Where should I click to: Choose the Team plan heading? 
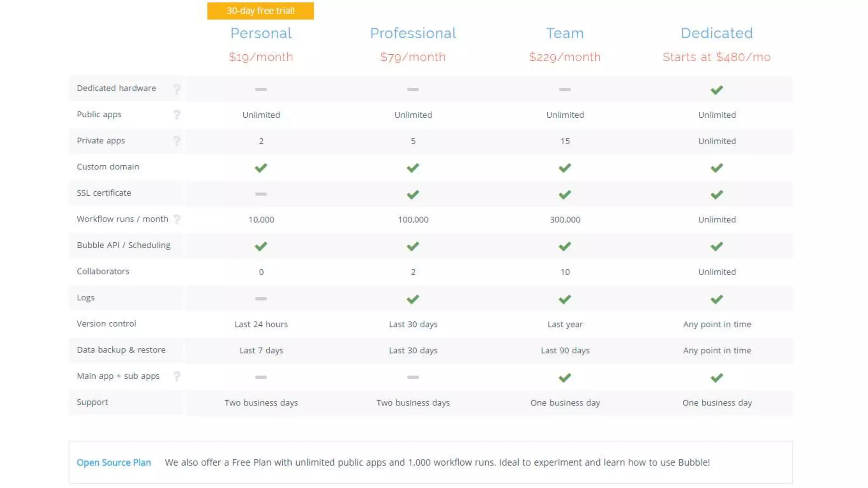pos(565,33)
